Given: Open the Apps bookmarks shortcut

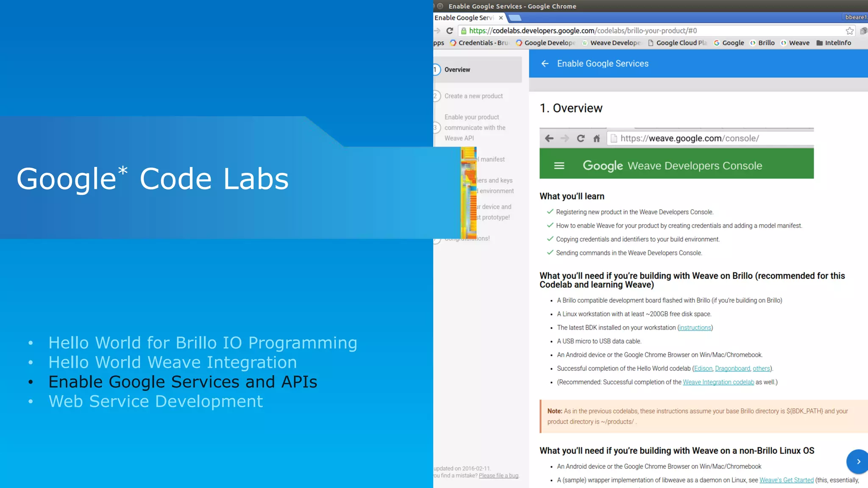Looking at the screenshot, I should click(439, 43).
